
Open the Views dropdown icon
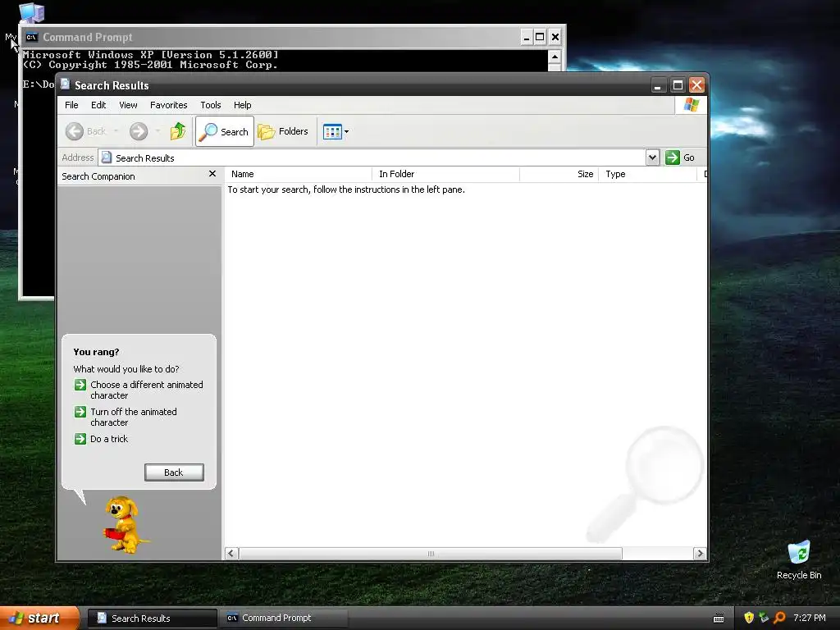click(x=336, y=131)
